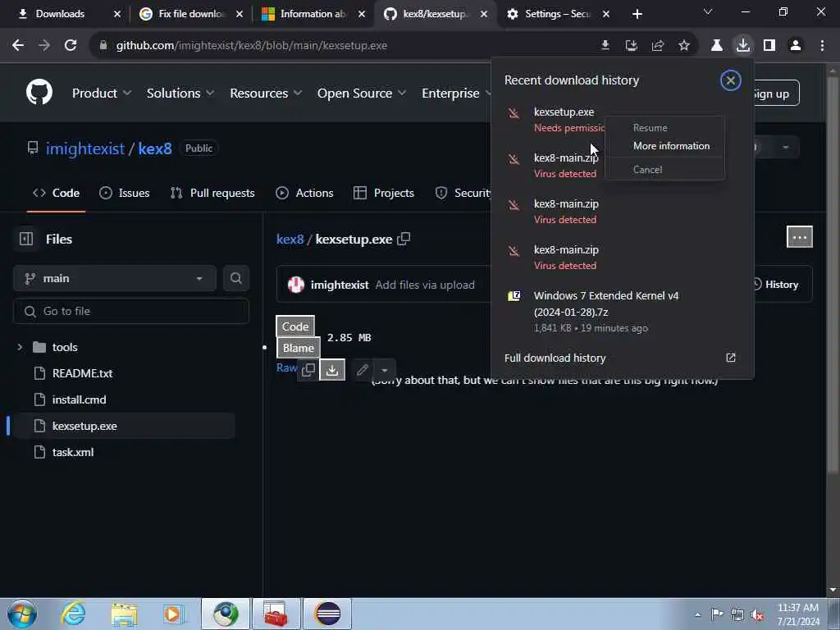
Task: Reload the page with refresh icon
Action: click(71, 46)
